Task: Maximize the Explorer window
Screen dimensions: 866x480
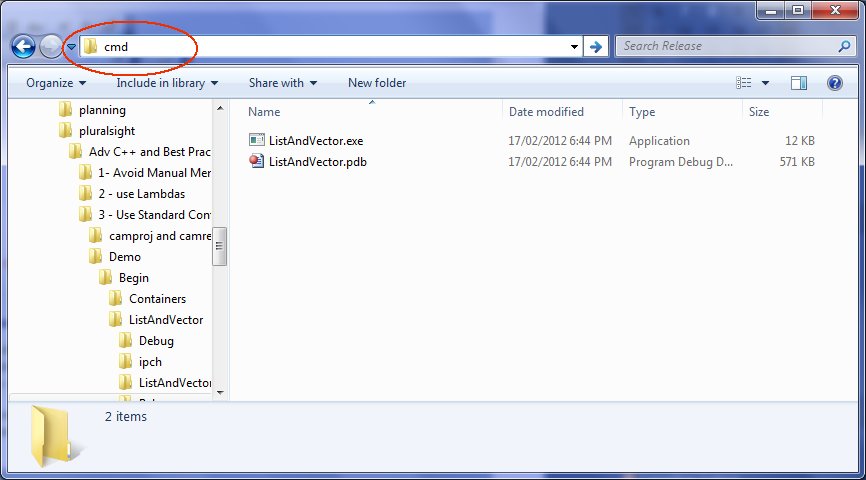Action: (x=798, y=10)
